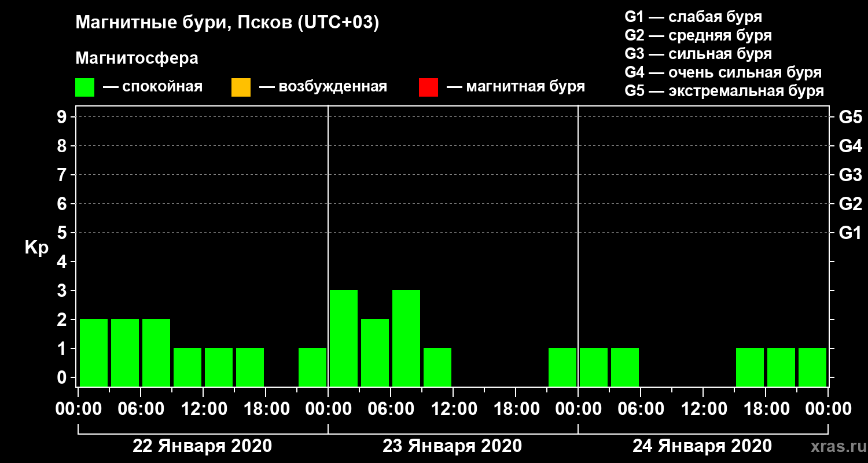This screenshot has height=463, width=868.
Task: Click the orange 'возбужденная' legend swatch
Action: [241, 87]
